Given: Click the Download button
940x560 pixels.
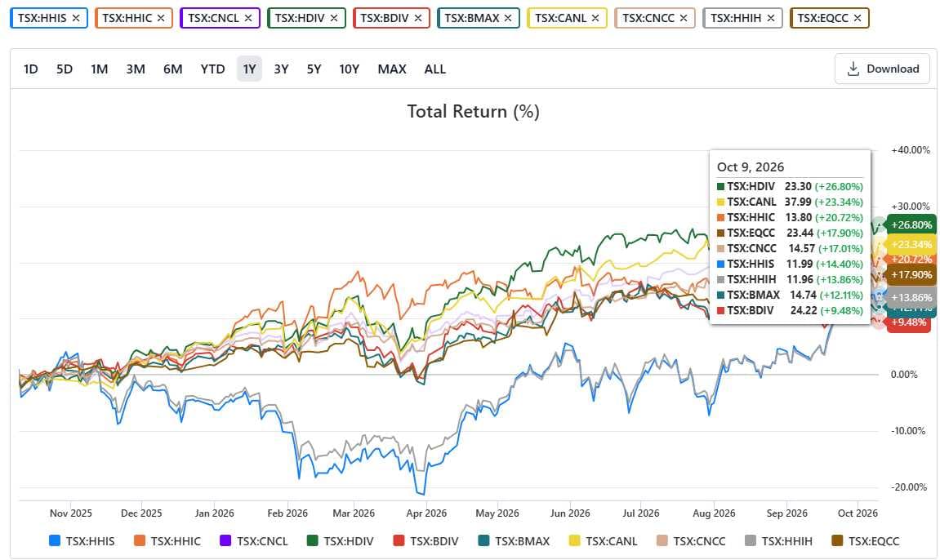Looking at the screenshot, I should point(883,69).
